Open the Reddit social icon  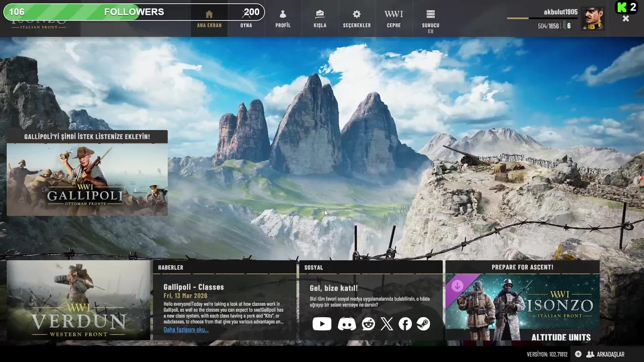(368, 324)
